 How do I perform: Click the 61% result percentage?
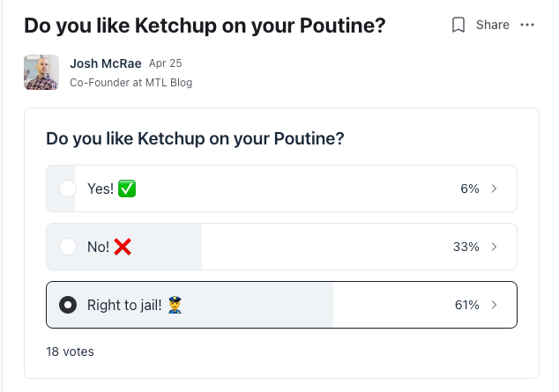click(466, 305)
